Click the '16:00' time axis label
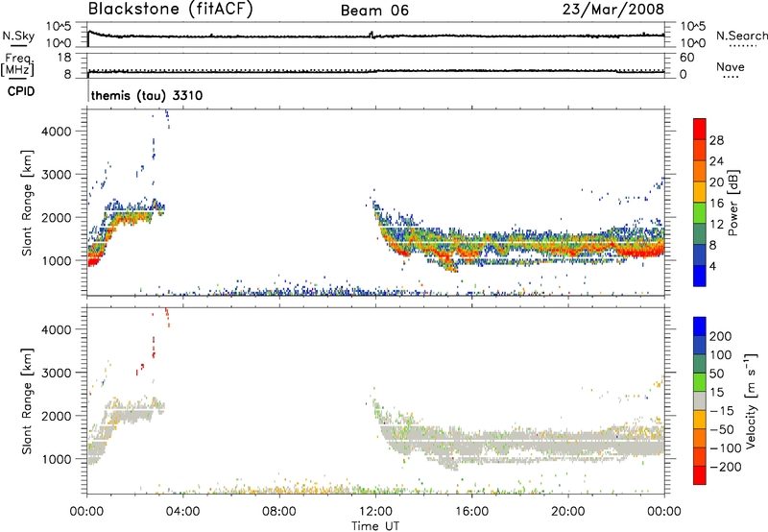This screenshot has height=532, width=768. point(471,512)
